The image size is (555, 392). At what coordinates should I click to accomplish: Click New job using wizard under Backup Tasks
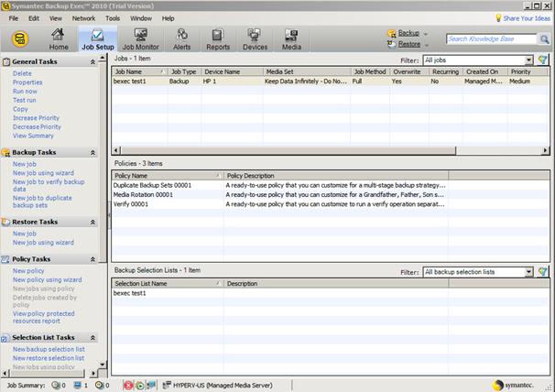coord(43,173)
